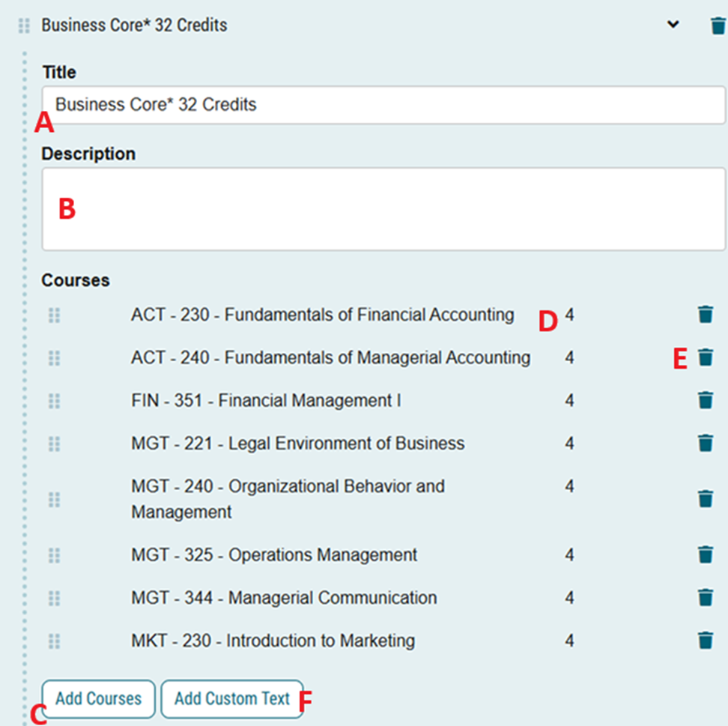
Task: Delete the MKT 230 Introduction to Marketing course
Action: click(705, 641)
